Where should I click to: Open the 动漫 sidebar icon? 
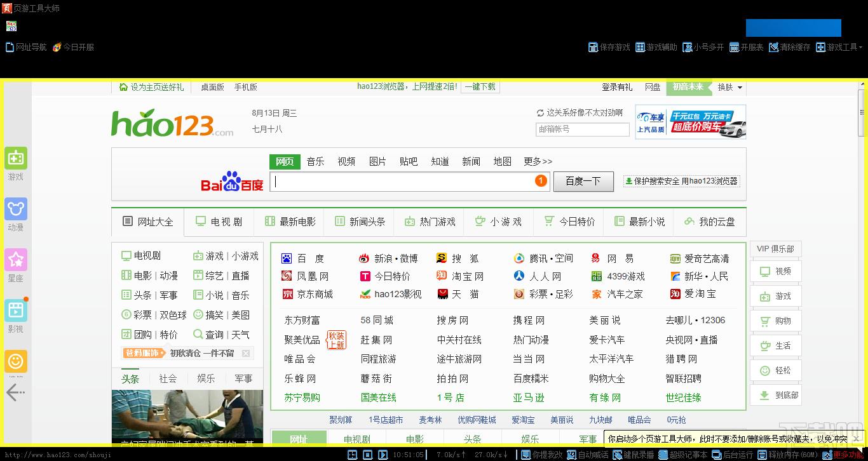[x=16, y=208]
